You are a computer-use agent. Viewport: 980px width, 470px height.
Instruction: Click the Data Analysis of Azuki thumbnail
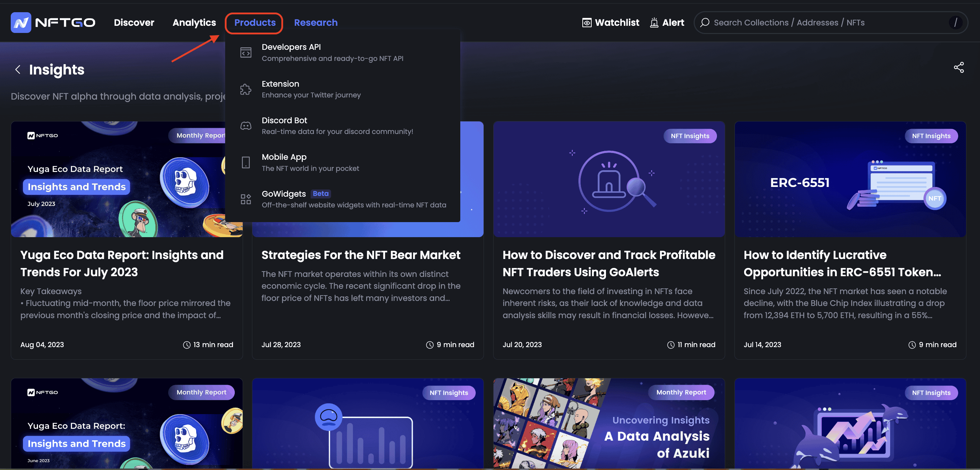tap(609, 423)
